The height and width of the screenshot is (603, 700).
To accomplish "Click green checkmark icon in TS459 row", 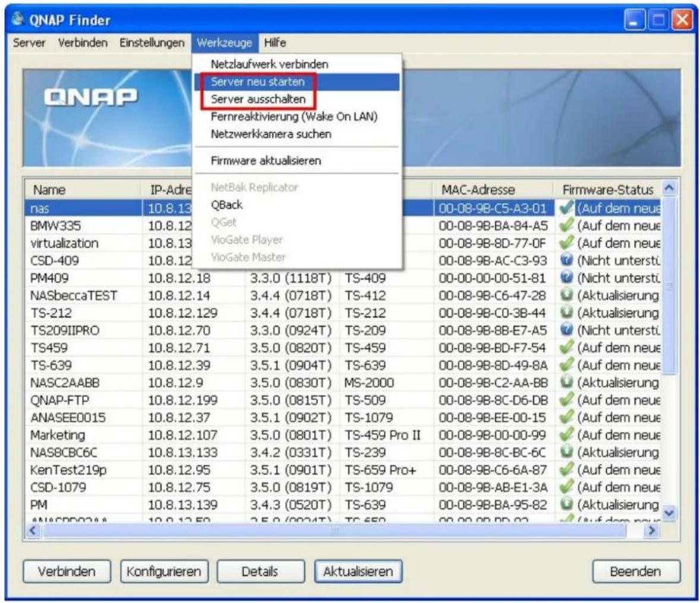I will pos(566,347).
